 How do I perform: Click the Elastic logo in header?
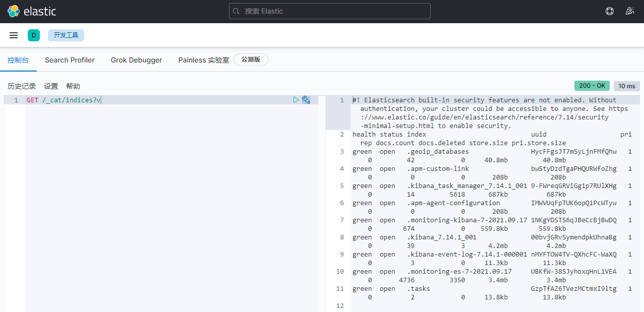[x=31, y=11]
